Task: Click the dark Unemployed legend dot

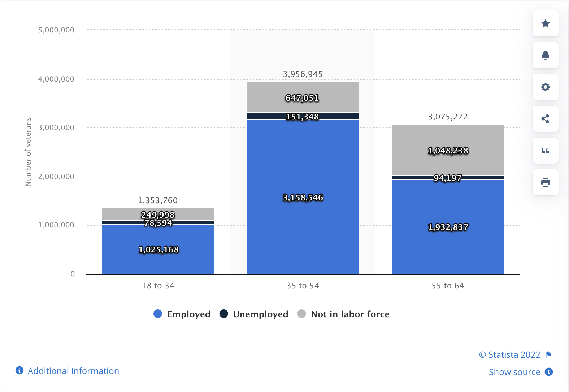Action: tap(224, 314)
